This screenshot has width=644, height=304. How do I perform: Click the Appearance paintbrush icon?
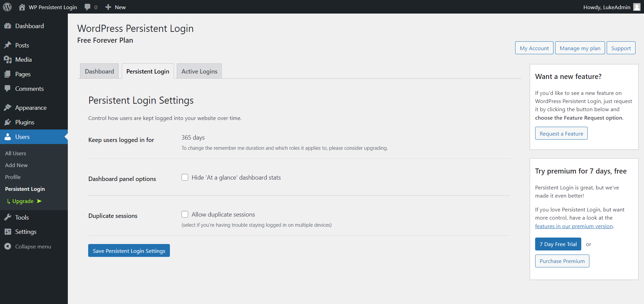(8, 108)
